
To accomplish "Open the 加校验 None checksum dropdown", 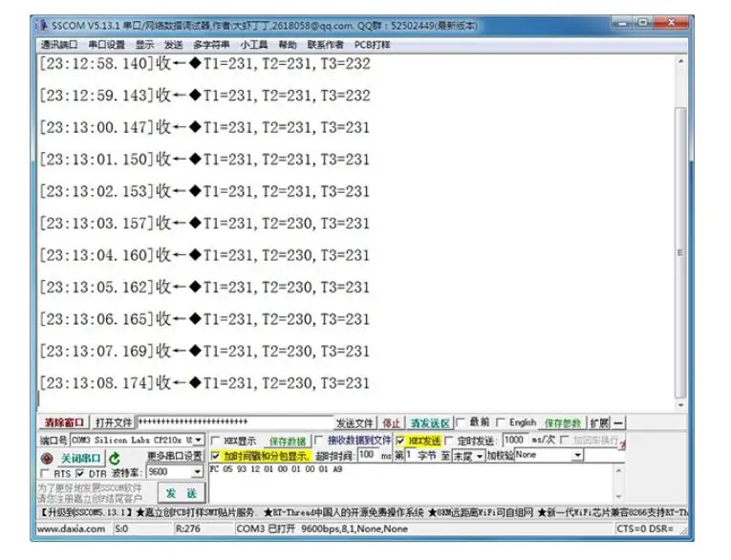I will pyautogui.click(x=577, y=455).
